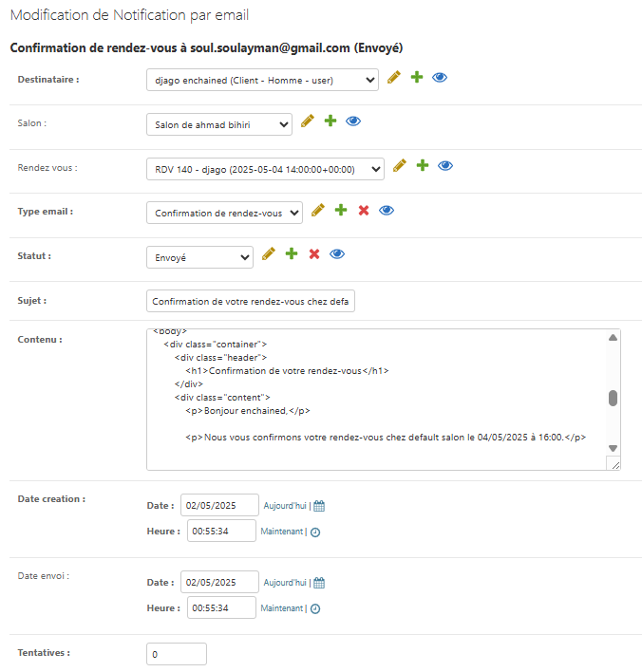Open the Rendez vous dropdown
642x672 pixels.
(x=265, y=169)
